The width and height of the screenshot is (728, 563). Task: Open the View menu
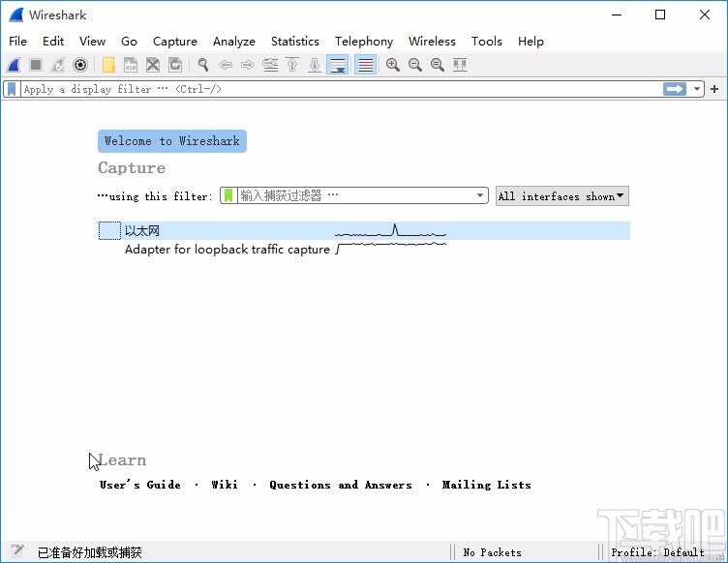click(92, 42)
